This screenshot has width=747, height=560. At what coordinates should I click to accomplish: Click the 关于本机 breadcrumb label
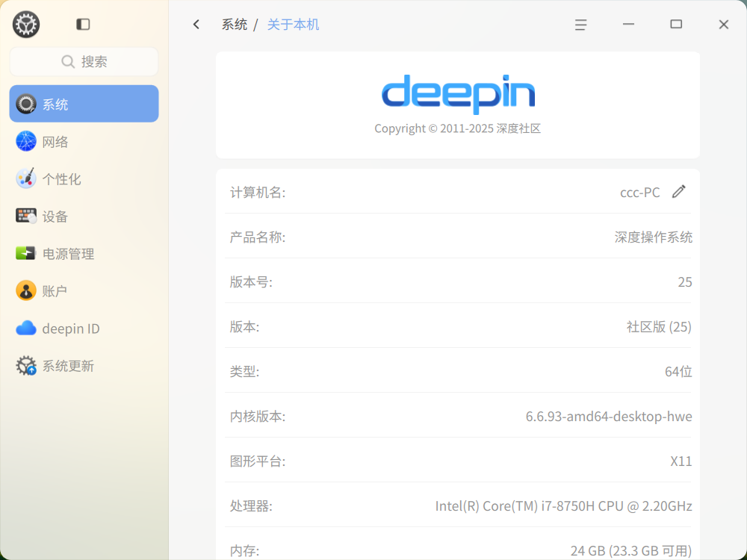pos(293,25)
